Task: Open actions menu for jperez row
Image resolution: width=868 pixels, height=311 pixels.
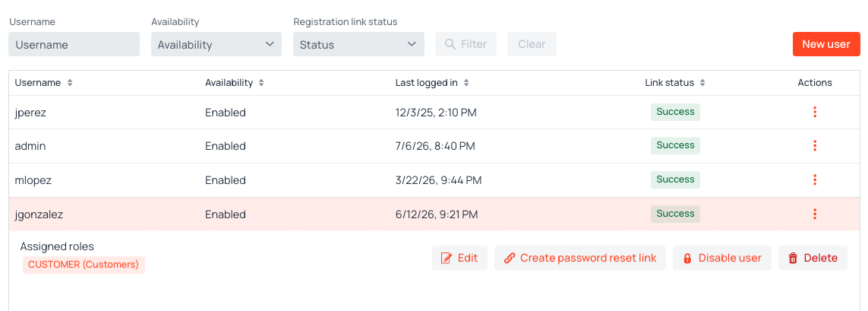Action: [x=814, y=112]
